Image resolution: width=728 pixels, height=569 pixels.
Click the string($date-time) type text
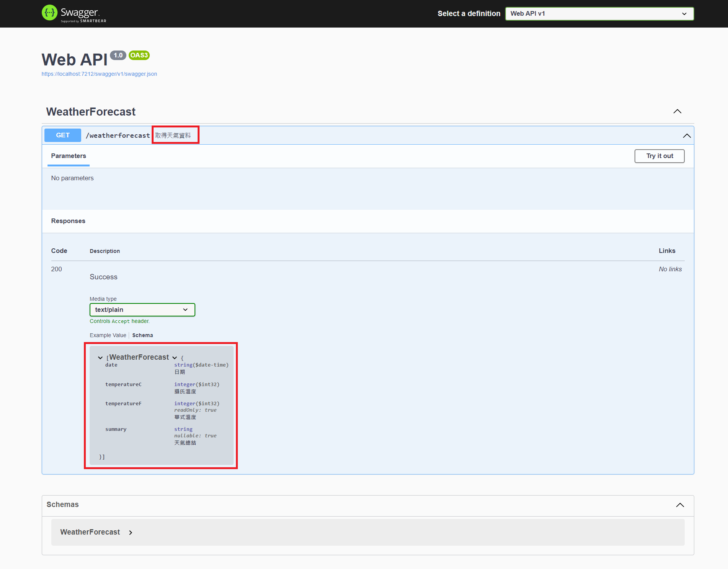click(x=201, y=365)
